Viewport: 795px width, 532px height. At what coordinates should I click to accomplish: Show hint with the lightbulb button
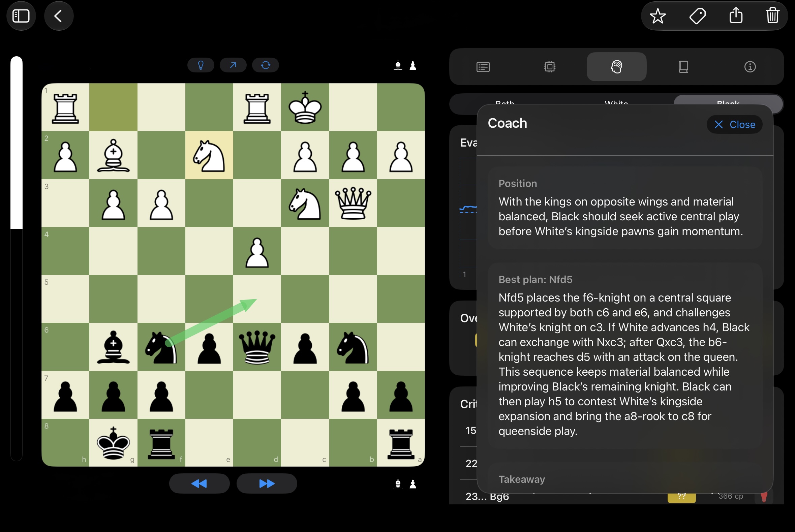[201, 65]
